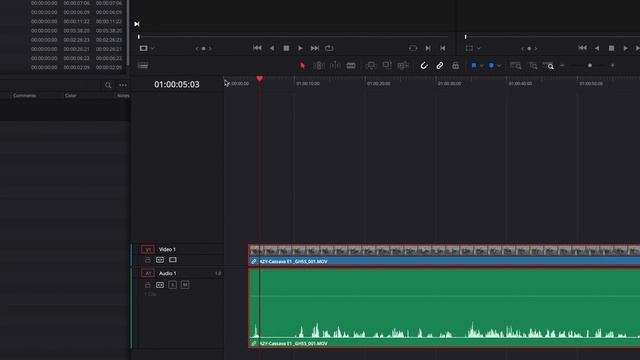Click the Replace Clip toolbar icon
Screen dimensions: 640x360
(403, 66)
